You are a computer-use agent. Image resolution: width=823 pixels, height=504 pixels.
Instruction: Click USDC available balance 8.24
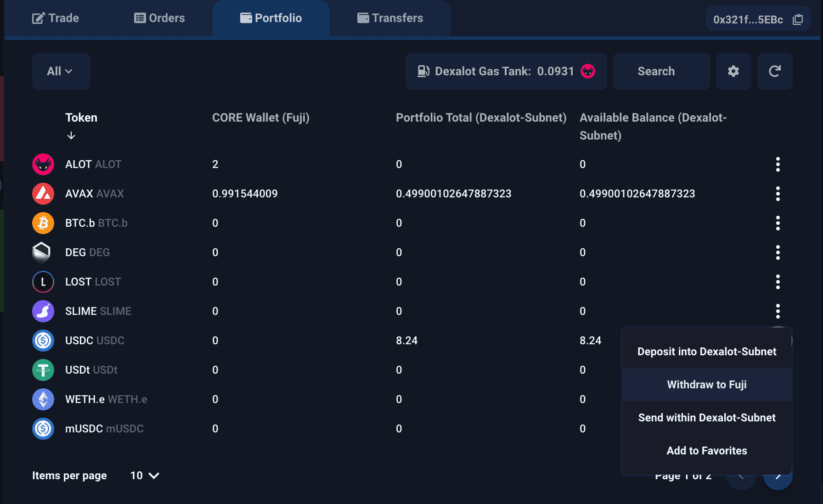click(590, 341)
